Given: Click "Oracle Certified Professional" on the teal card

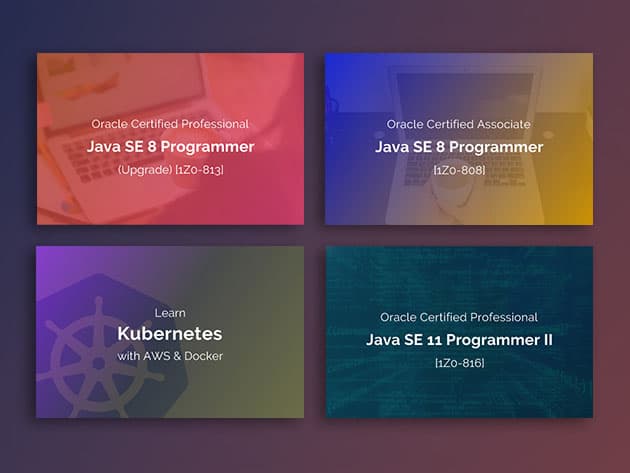Looking at the screenshot, I should (x=459, y=317).
